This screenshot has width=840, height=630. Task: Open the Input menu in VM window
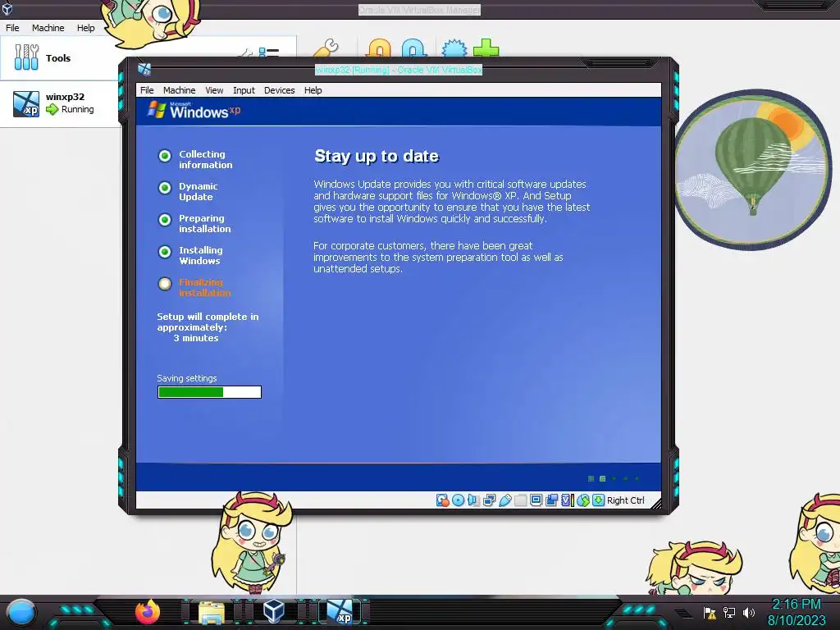pos(244,90)
